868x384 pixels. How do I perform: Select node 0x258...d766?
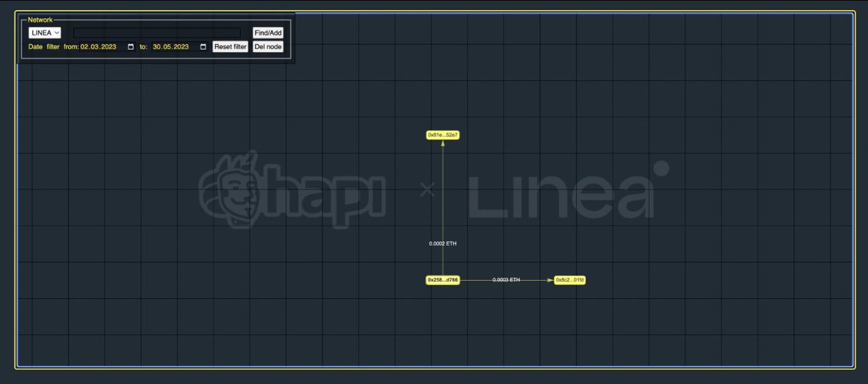click(x=443, y=280)
